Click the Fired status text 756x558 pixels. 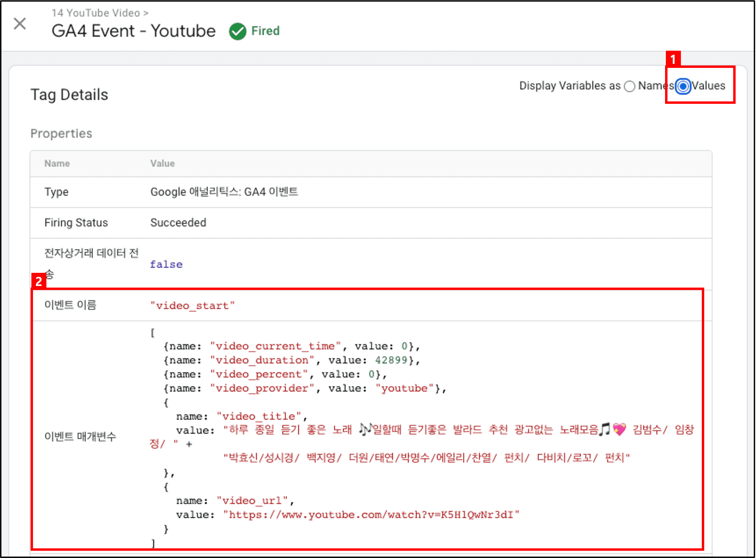[266, 31]
